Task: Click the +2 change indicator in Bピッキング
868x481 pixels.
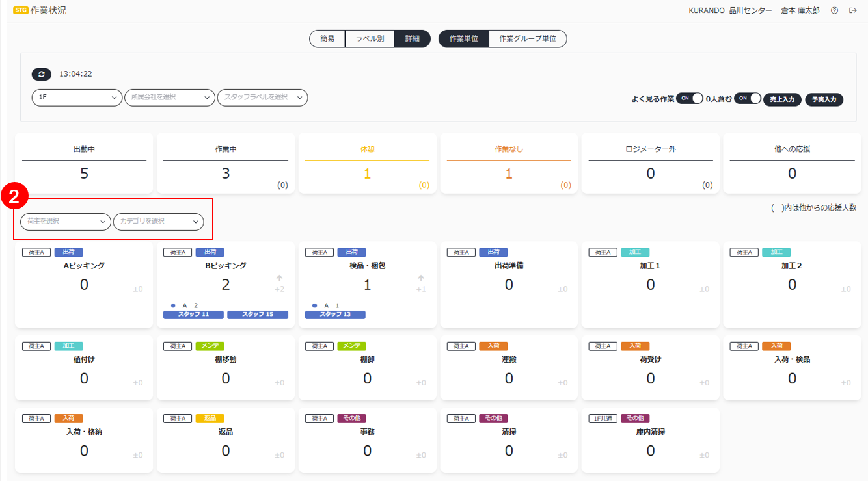Action: click(x=279, y=289)
